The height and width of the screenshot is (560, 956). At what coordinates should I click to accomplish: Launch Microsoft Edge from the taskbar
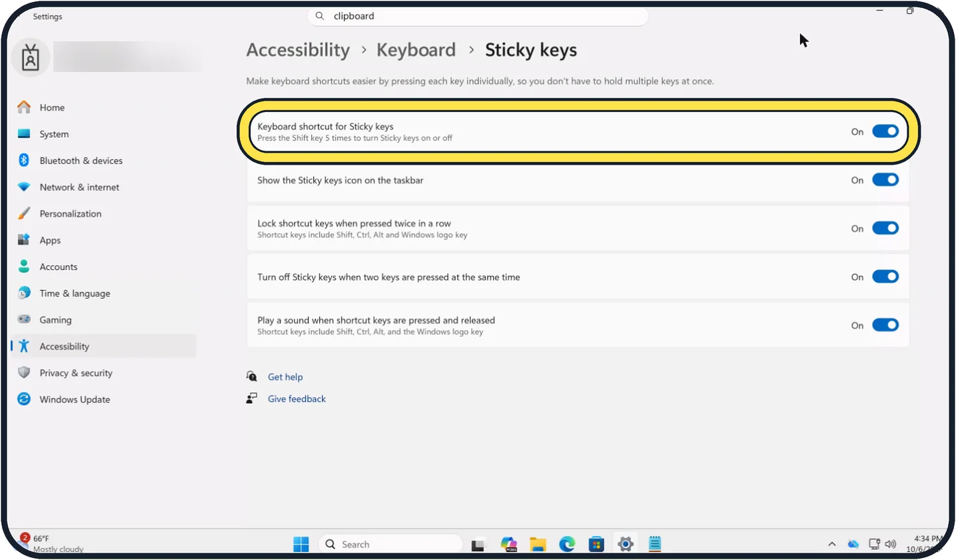point(567,544)
